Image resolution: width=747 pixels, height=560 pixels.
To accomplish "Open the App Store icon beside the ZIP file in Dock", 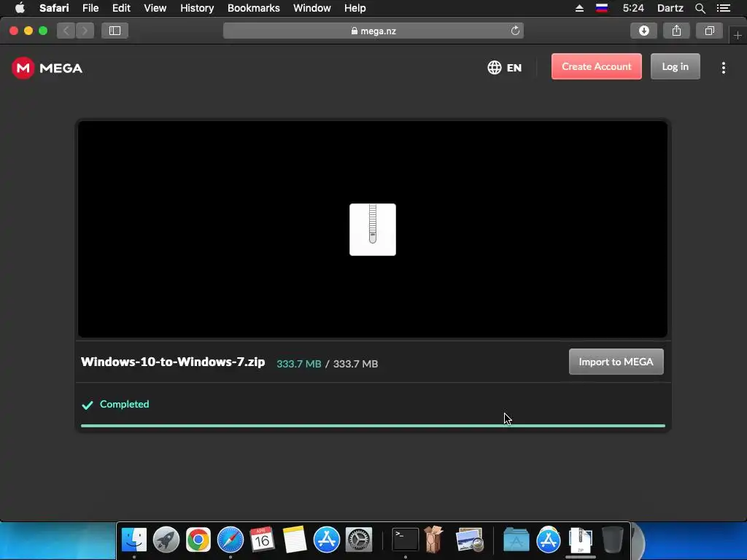I will point(549,540).
